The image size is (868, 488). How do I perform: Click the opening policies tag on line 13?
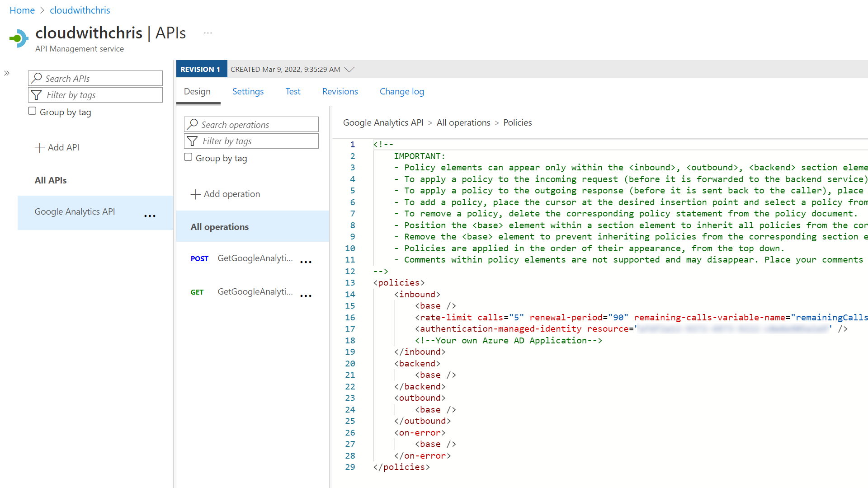click(x=399, y=283)
